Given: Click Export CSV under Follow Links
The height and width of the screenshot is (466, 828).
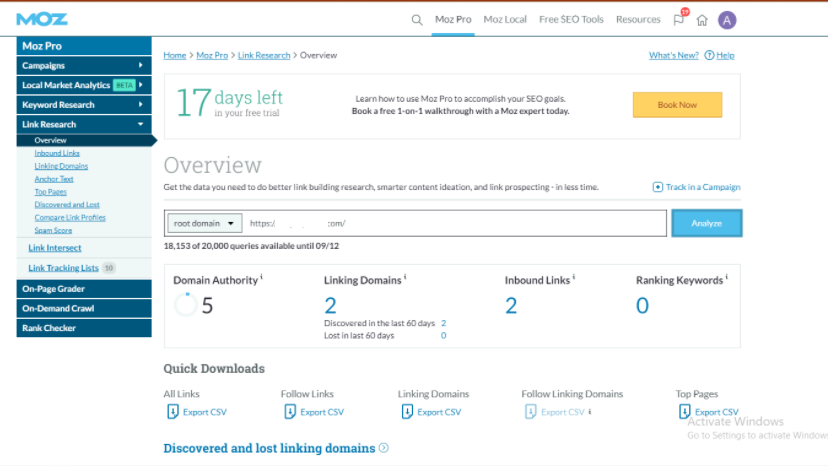Looking at the screenshot, I should click(x=322, y=412).
